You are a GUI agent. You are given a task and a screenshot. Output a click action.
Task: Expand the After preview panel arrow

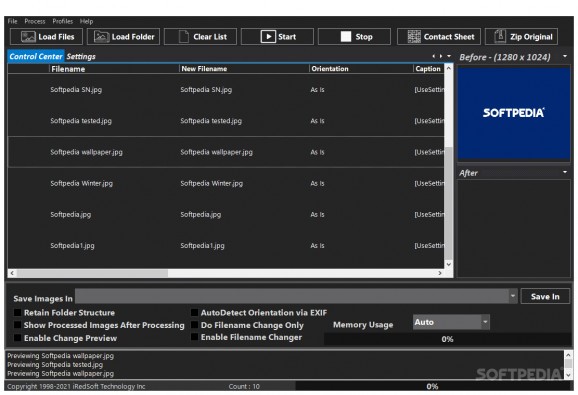point(565,172)
